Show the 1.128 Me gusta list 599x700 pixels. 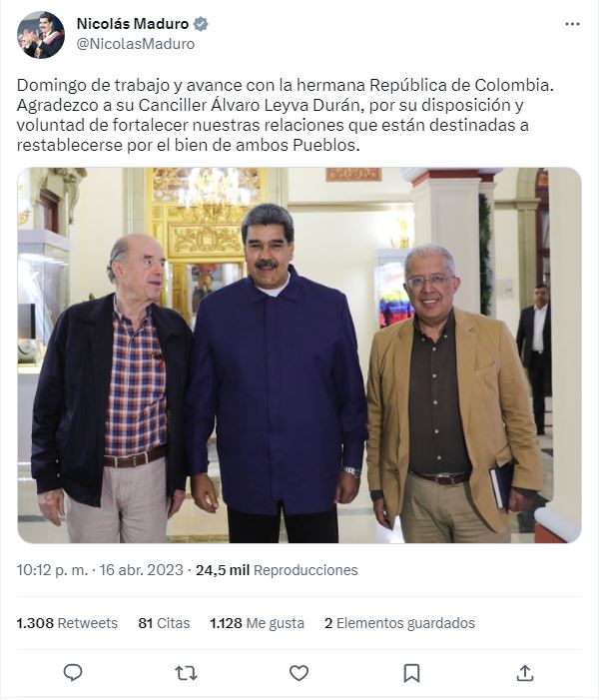(x=258, y=623)
